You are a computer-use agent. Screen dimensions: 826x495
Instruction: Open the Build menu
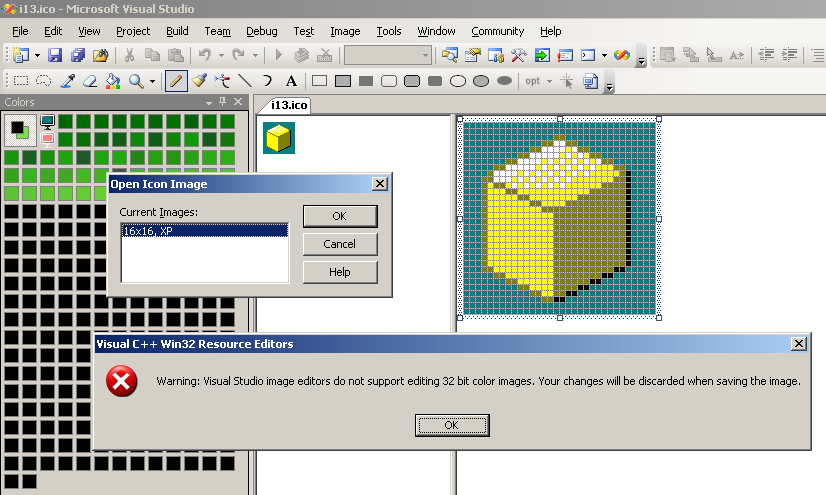click(x=177, y=31)
